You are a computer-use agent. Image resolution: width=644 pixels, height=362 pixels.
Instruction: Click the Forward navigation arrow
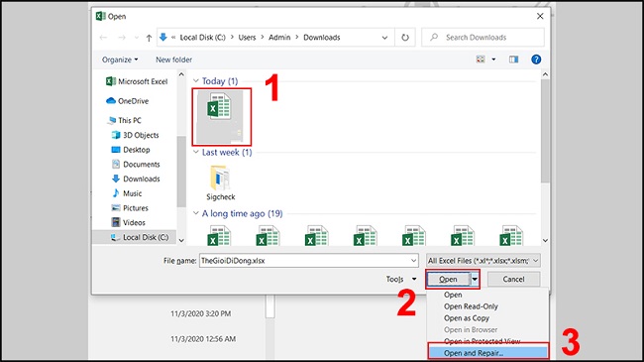122,38
